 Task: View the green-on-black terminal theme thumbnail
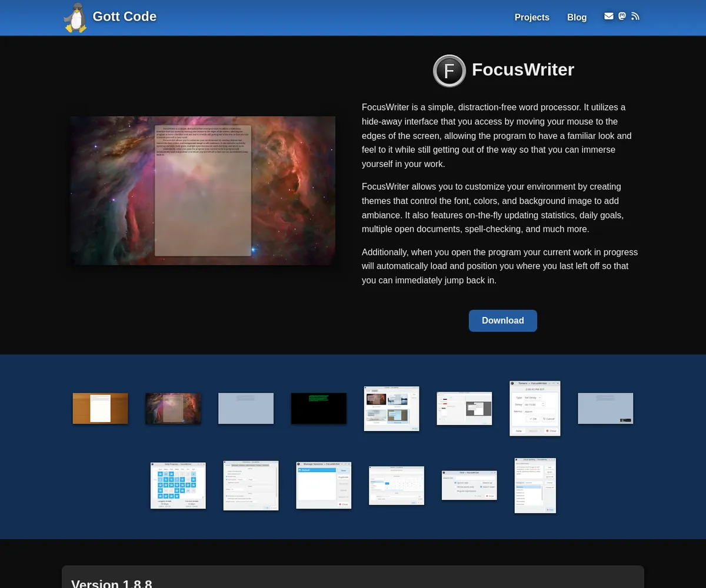(319, 408)
